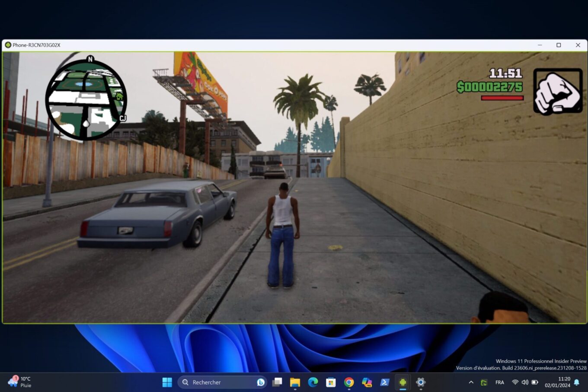Screen dimensions: 588x392
Task: Maximize the Phone-R3CN703G02X window
Action: pos(559,45)
